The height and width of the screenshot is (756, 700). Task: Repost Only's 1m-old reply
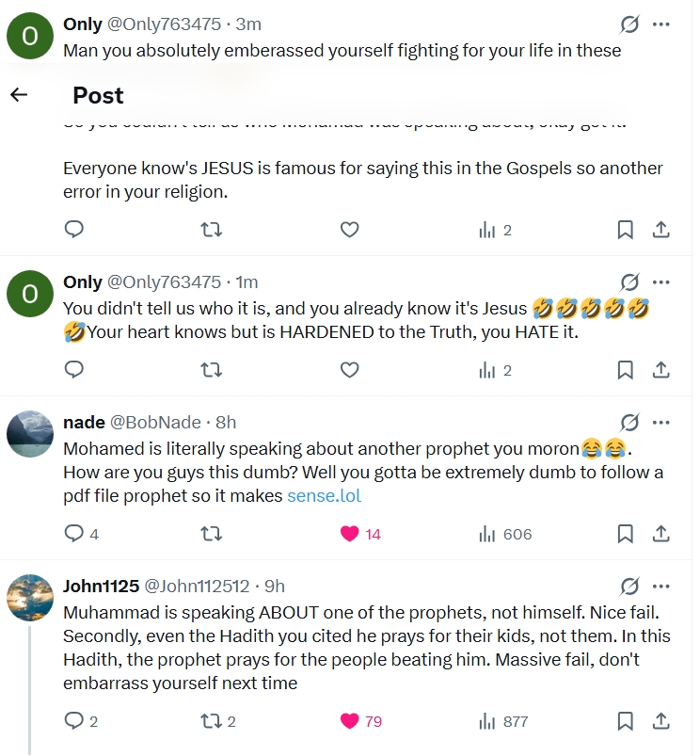(x=212, y=370)
